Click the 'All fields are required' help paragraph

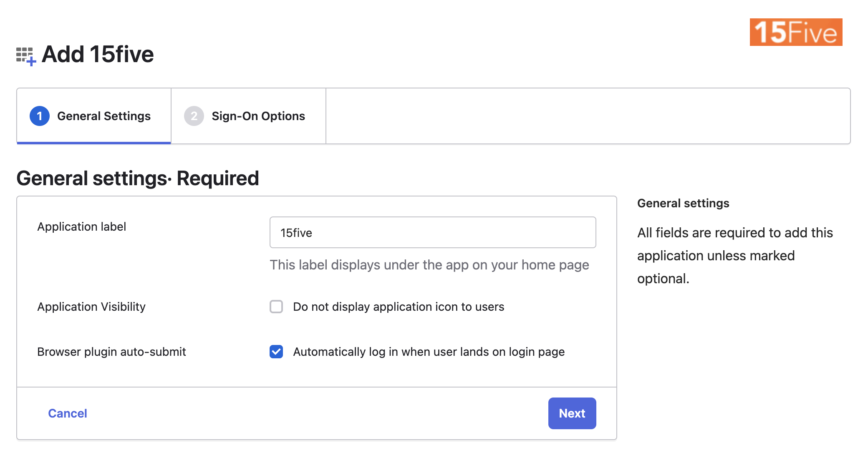(735, 255)
